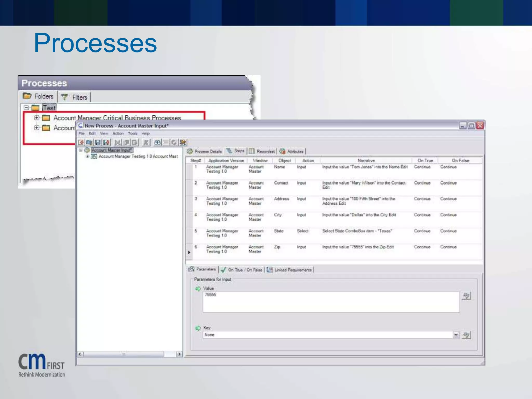Select Account Manager Testing 1.0 Account Mast node

(x=138, y=156)
